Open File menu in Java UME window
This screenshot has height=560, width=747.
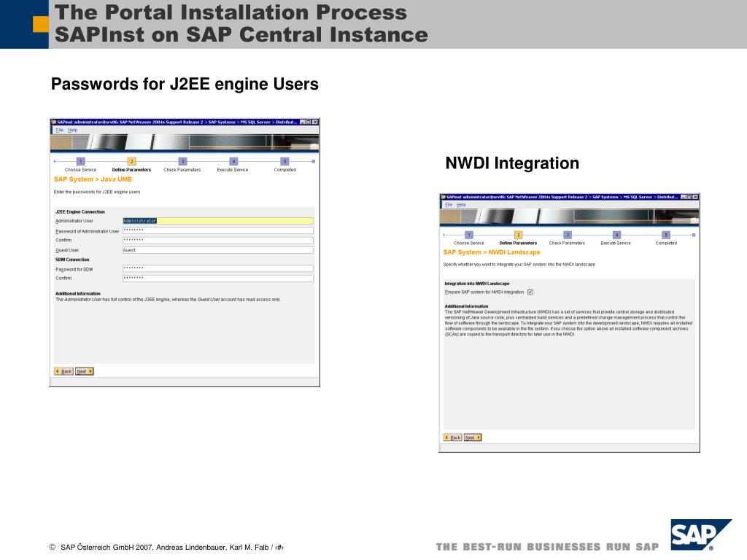pyautogui.click(x=60, y=130)
